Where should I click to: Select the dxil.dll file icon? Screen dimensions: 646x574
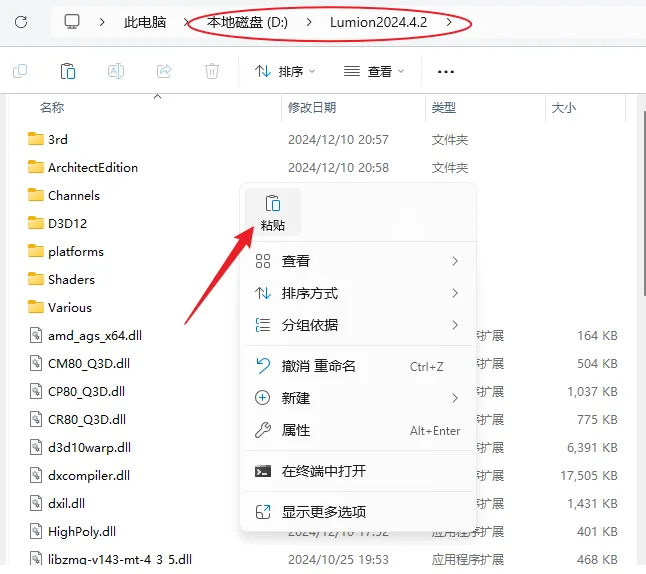tap(36, 503)
